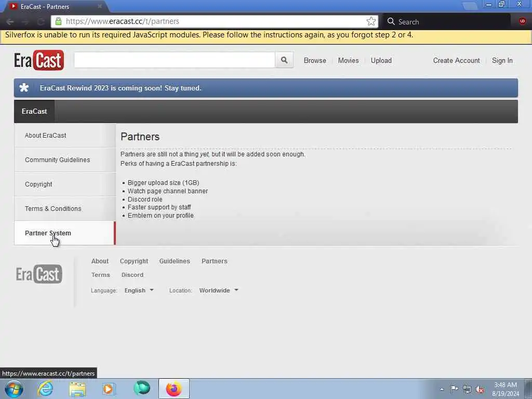The width and height of the screenshot is (532, 399).
Task: Click the browser reload icon
Action: (x=41, y=22)
